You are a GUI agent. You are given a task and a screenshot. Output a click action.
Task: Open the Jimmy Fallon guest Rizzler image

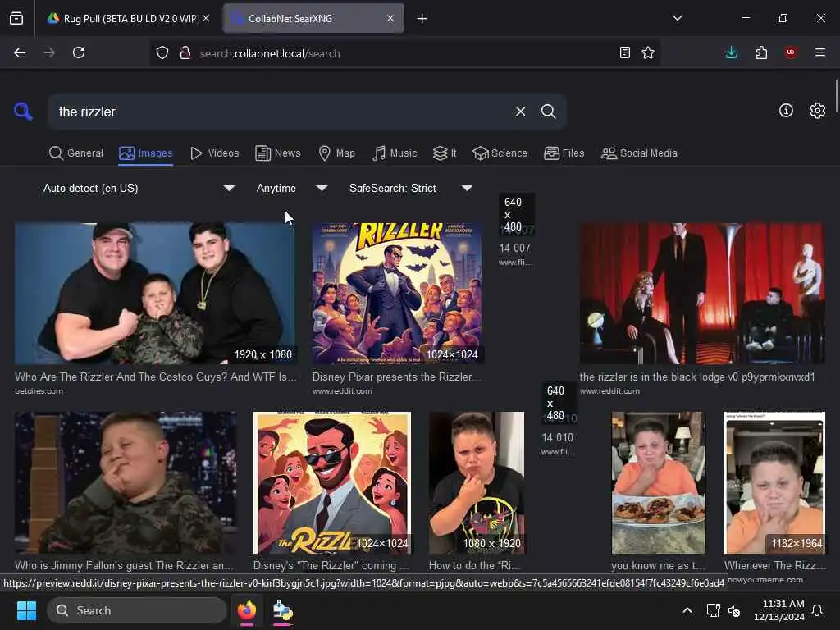126,482
